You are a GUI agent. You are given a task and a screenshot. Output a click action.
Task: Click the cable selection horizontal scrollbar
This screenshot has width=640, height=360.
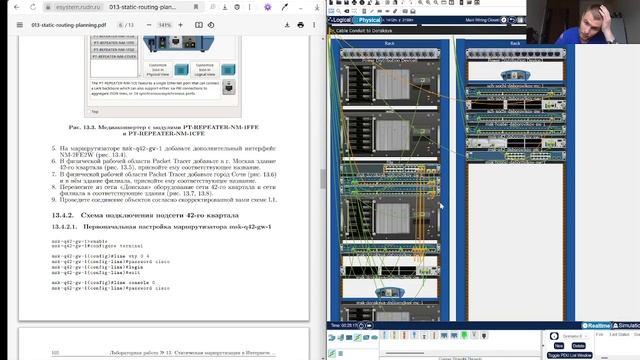pos(404,353)
